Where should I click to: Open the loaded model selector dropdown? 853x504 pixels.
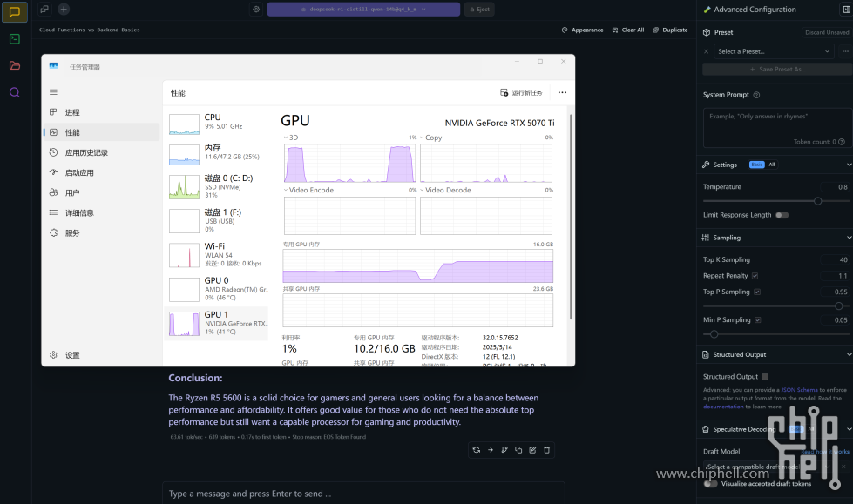(363, 10)
